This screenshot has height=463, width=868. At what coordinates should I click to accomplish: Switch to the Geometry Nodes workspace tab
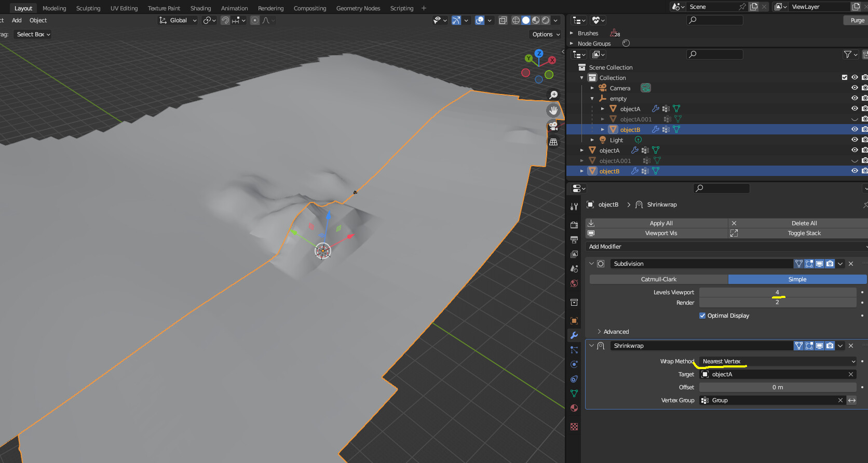[x=358, y=8]
